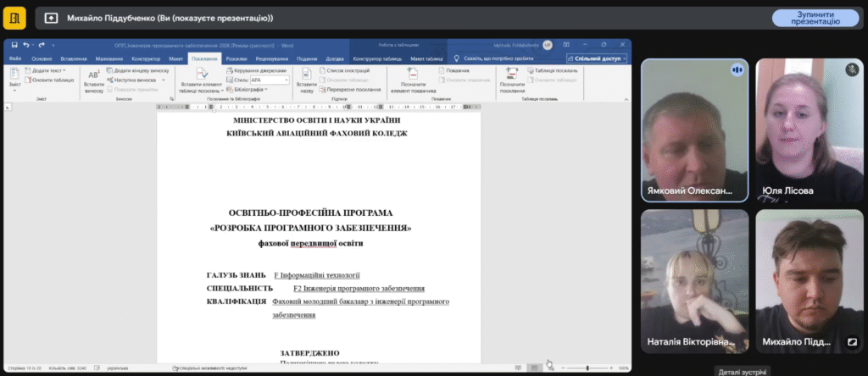The height and width of the screenshot is (376, 868).
Task: Click Наступна виноска button
Action: coord(131,80)
